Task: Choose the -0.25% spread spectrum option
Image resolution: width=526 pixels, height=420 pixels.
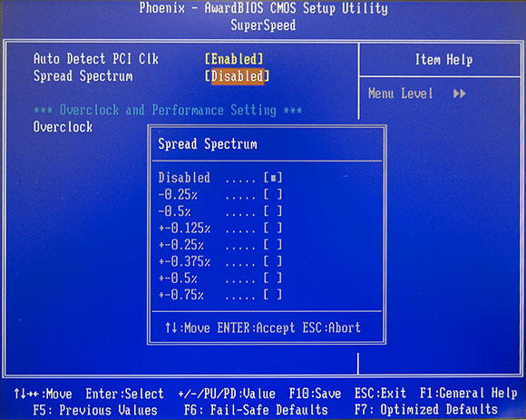Action: click(x=220, y=194)
